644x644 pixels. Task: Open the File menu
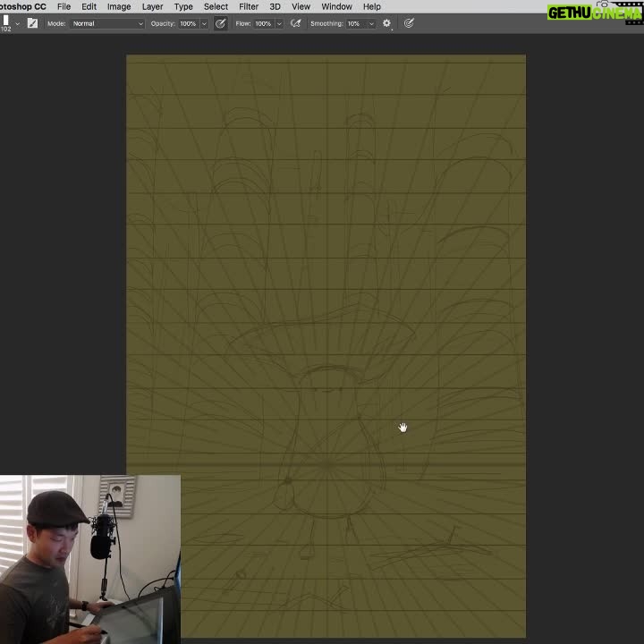click(x=64, y=6)
